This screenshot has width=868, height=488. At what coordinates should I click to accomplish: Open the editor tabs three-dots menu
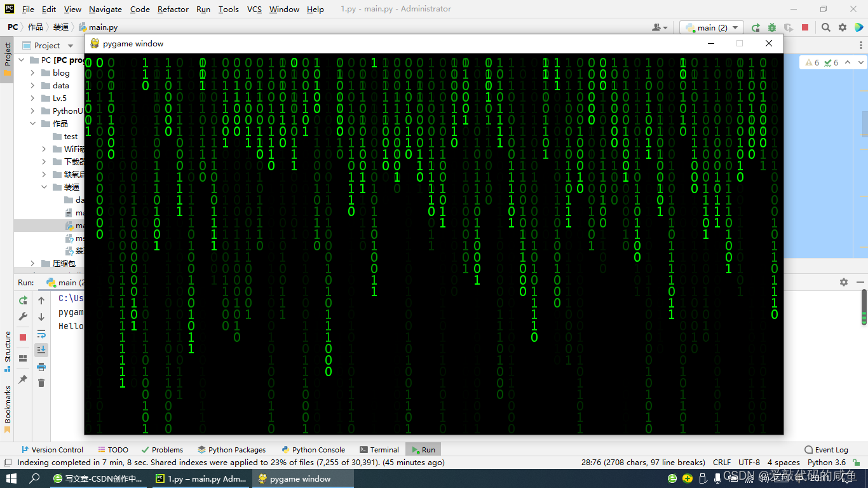pyautogui.click(x=862, y=45)
